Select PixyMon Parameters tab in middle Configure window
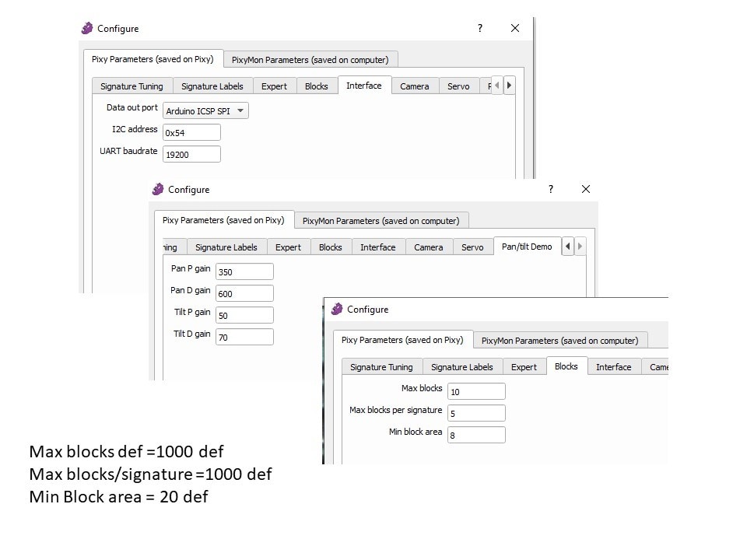Viewport: 747px width, 560px height. click(x=381, y=220)
